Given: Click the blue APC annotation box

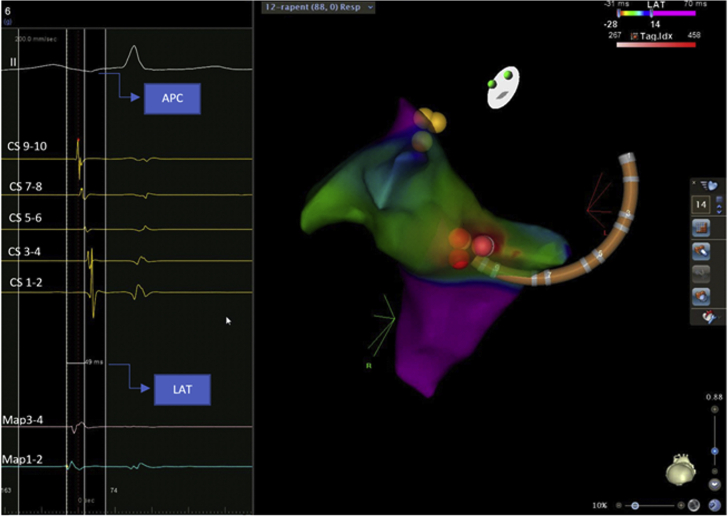Looking at the screenshot, I should pos(174,97).
